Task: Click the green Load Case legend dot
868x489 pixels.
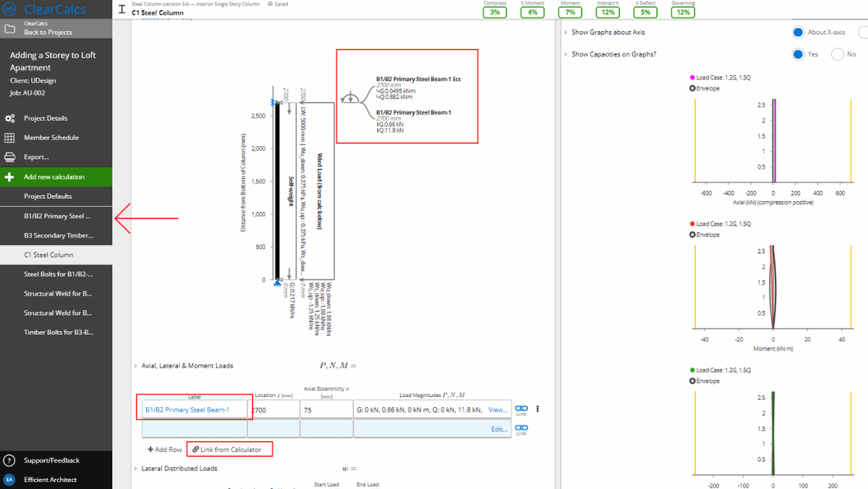Action: [x=693, y=370]
